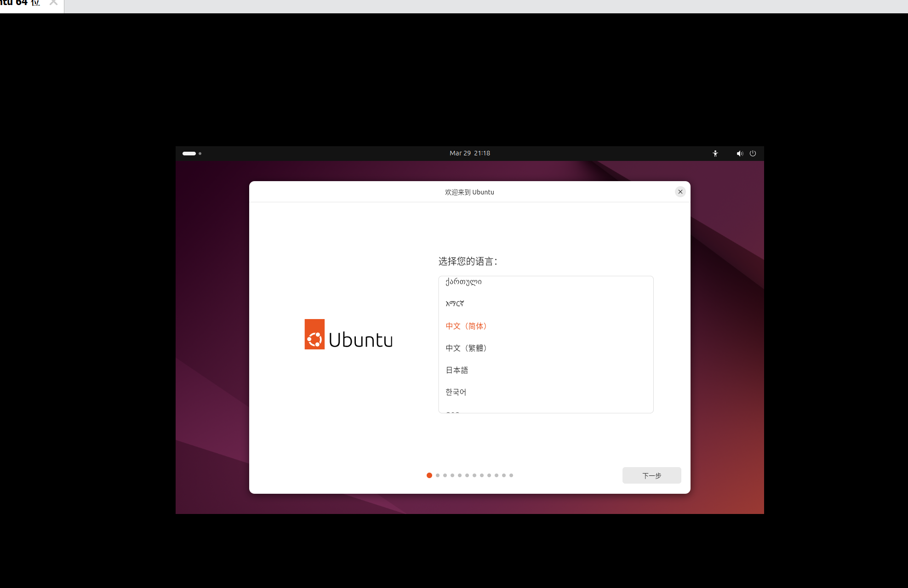Click the last page indicator dot
The image size is (908, 588).
click(x=511, y=475)
